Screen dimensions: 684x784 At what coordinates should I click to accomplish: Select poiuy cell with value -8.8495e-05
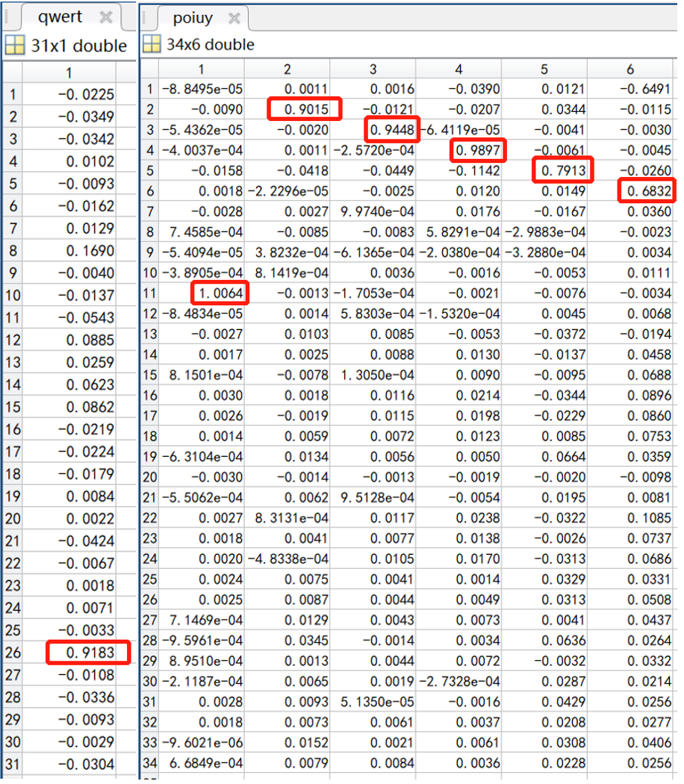pyautogui.click(x=202, y=89)
